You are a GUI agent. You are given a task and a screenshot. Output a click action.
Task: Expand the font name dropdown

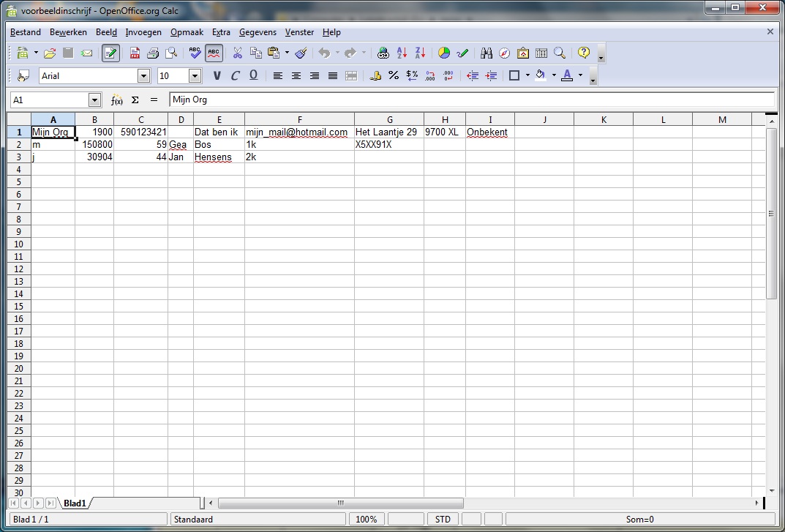point(143,76)
